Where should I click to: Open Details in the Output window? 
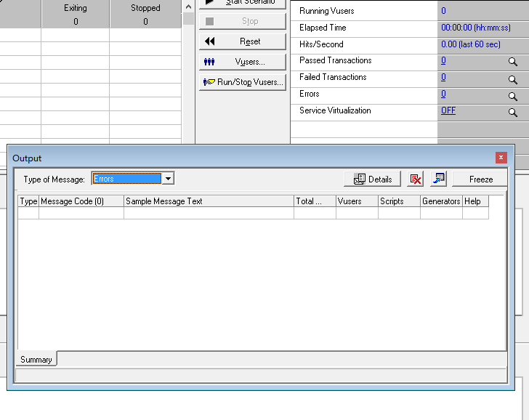click(373, 179)
